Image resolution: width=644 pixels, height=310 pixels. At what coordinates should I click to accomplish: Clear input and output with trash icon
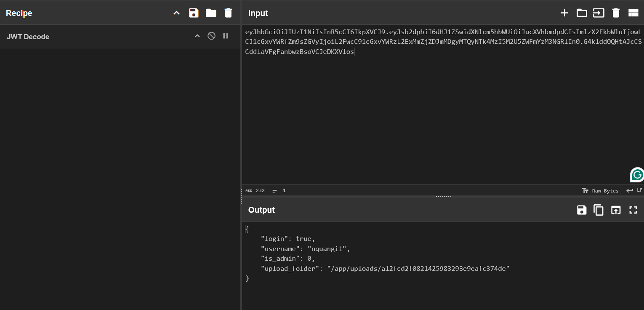pos(616,13)
